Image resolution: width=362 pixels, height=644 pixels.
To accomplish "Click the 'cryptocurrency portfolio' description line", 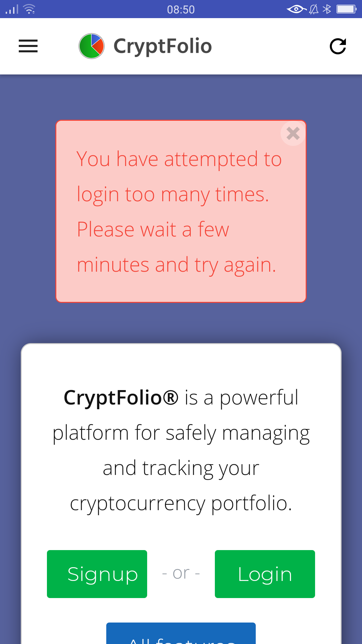I will 181,503.
